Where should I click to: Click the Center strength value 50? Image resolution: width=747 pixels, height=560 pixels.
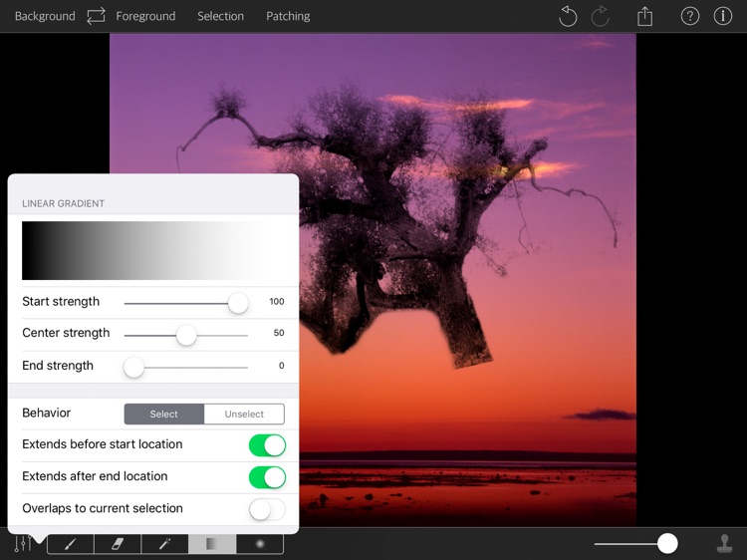click(279, 333)
